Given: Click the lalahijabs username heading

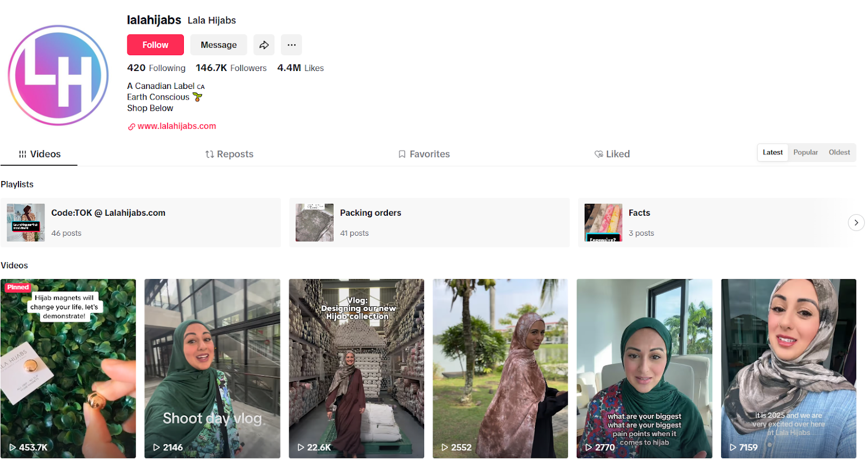Looking at the screenshot, I should 154,20.
